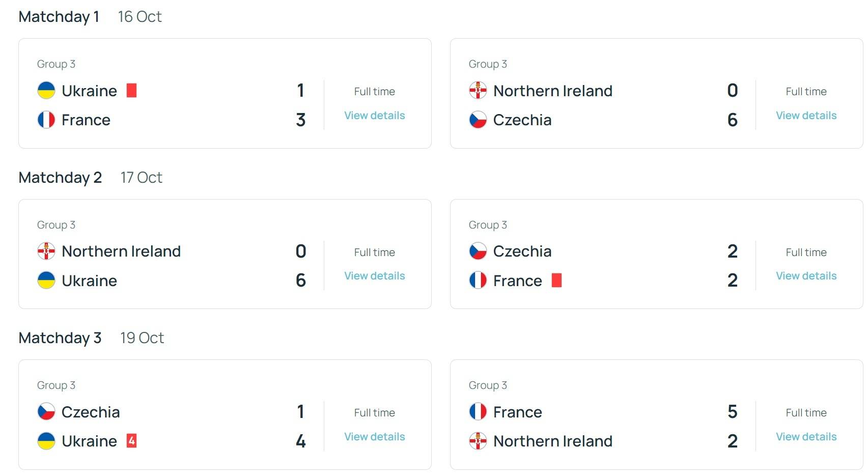View details of Ukraine vs France match

(x=375, y=116)
